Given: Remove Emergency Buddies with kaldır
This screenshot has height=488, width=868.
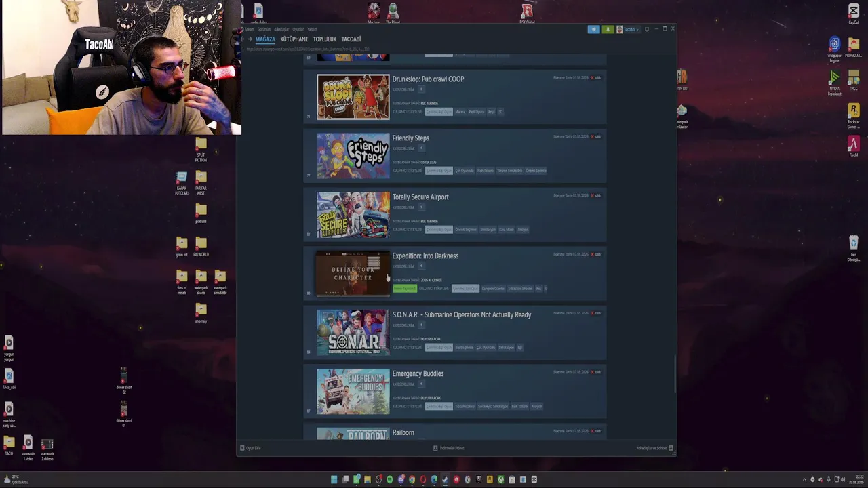Looking at the screenshot, I should [597, 372].
